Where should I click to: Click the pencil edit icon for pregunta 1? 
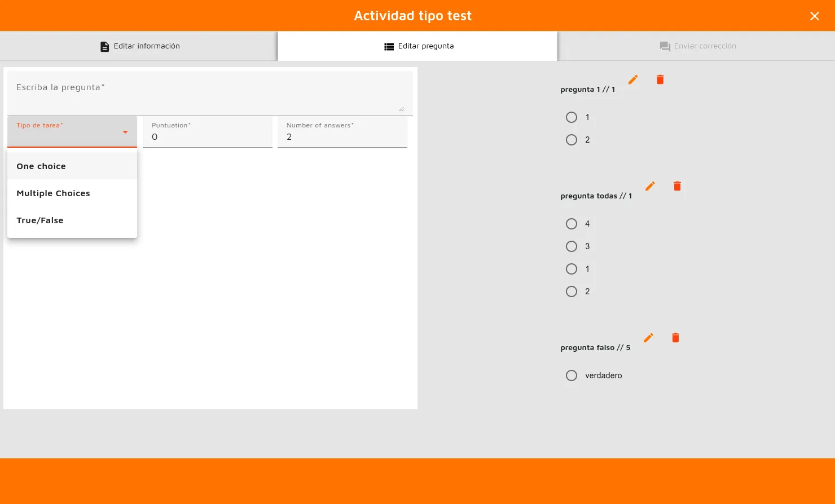[633, 79]
